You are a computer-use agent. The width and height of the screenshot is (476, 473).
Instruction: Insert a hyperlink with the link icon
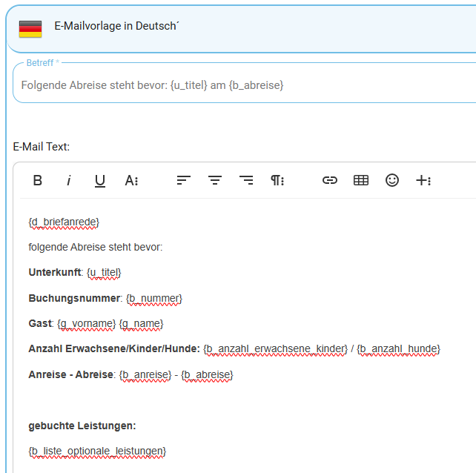click(x=330, y=180)
